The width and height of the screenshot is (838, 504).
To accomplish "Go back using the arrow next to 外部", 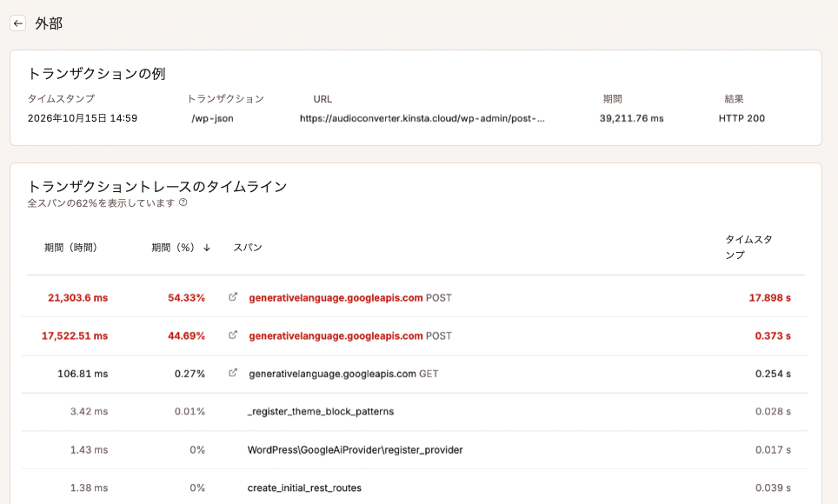I will click(18, 23).
